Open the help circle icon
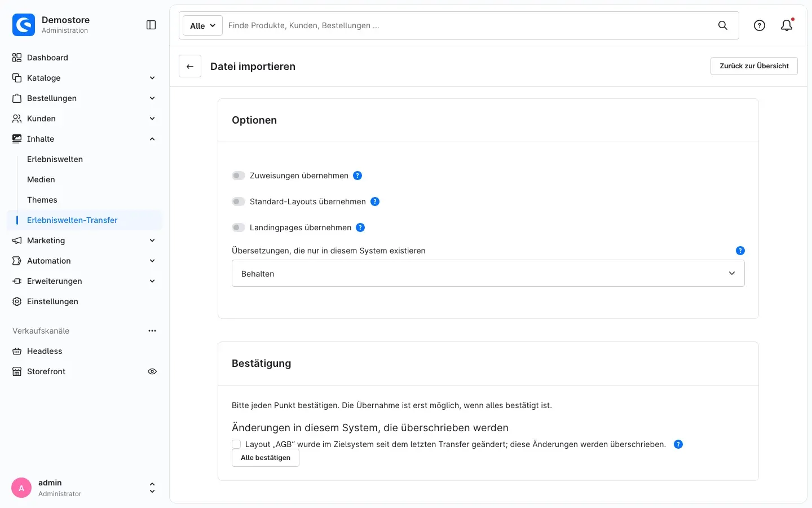This screenshot has width=812, height=508. click(760, 25)
